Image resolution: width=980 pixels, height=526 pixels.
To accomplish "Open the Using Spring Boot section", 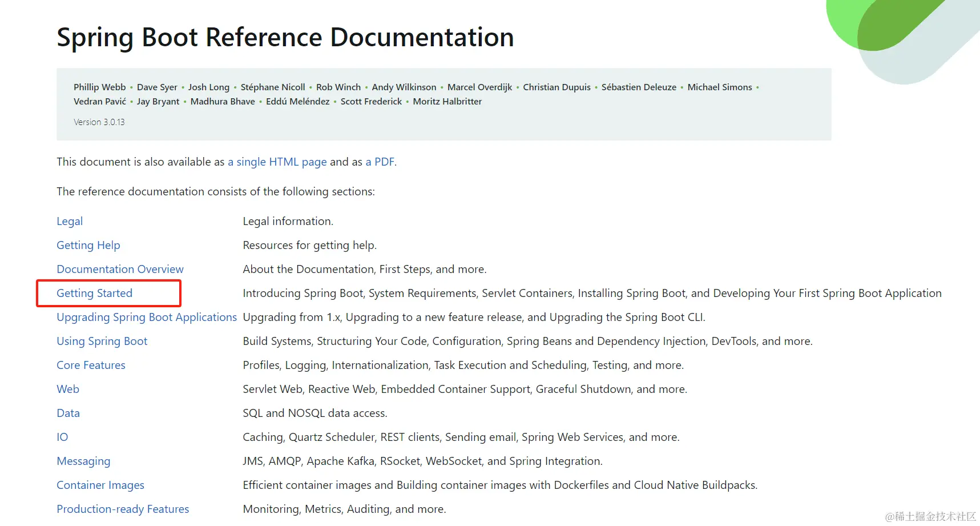I will point(102,341).
